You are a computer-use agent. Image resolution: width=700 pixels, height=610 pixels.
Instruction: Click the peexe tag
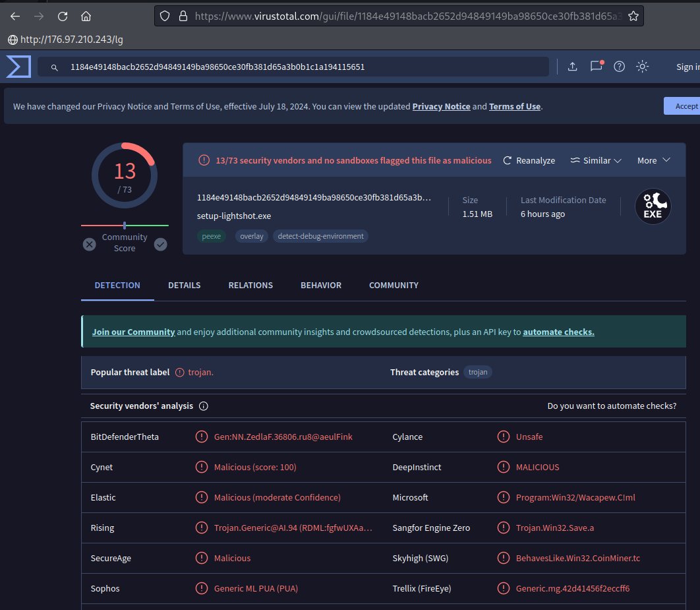(x=211, y=236)
